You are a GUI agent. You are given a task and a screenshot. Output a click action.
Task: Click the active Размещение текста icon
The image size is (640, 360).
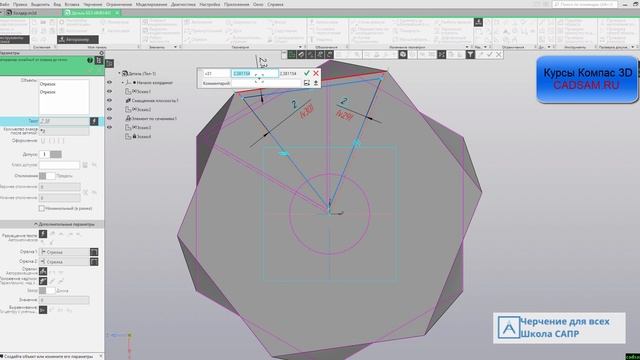[43, 234]
